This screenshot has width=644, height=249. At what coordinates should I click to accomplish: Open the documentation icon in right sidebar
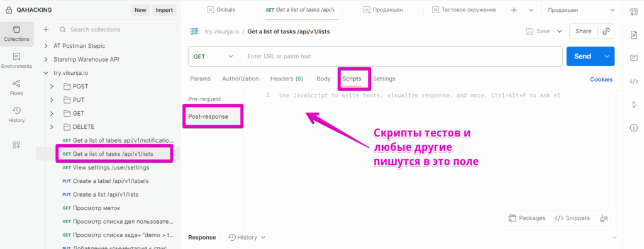point(634,35)
